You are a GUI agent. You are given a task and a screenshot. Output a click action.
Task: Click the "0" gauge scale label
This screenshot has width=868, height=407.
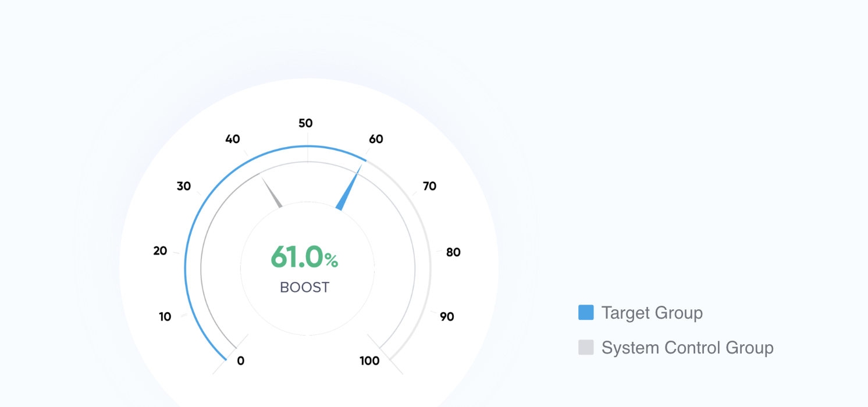tap(241, 360)
